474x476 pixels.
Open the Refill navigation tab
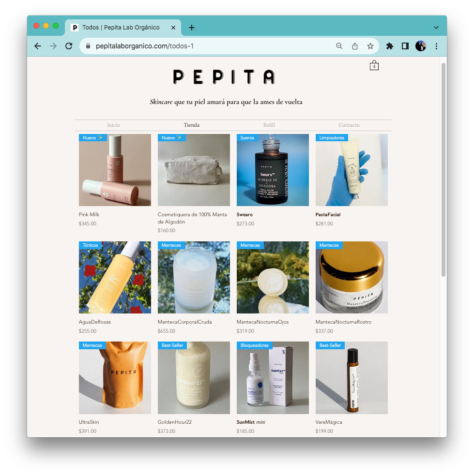click(x=269, y=125)
